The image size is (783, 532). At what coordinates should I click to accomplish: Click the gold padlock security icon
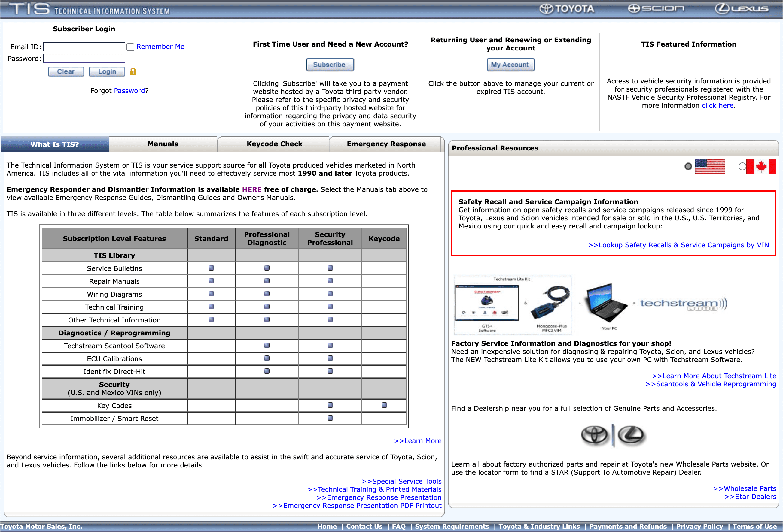click(133, 72)
